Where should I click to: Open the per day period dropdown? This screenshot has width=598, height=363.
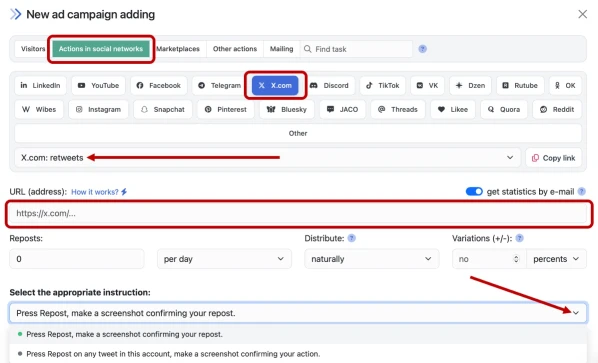coord(224,259)
